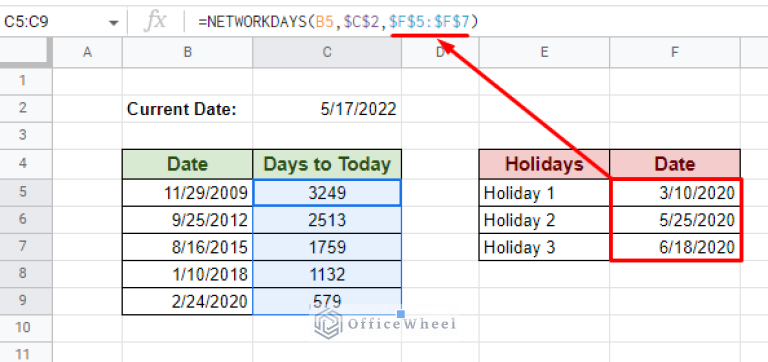This screenshot has height=362, width=768.
Task: Select column E header
Action: [544, 52]
